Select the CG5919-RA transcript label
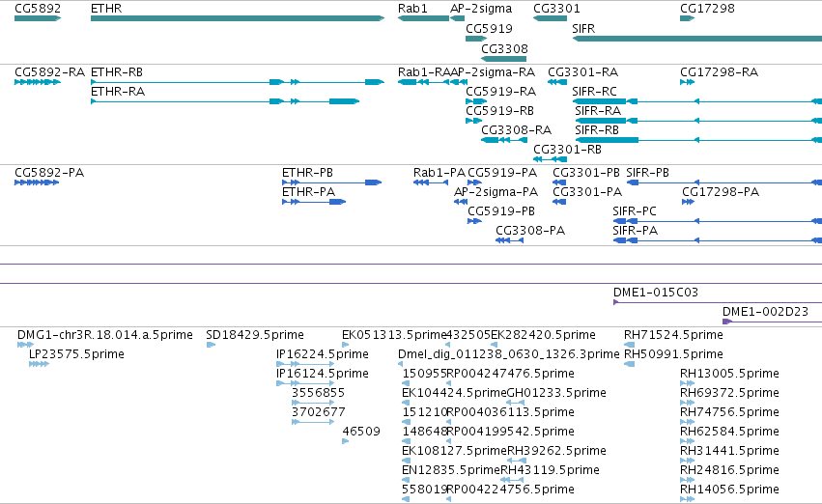The image size is (822, 504). coord(500,91)
